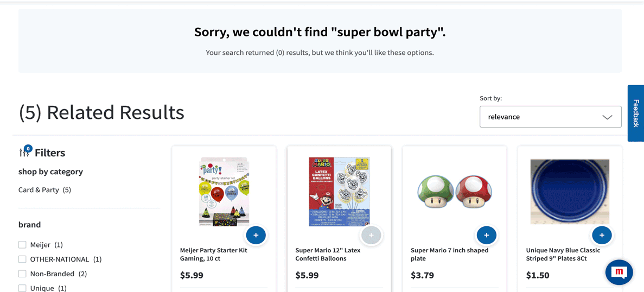The image size is (644, 292).
Task: Open Meijer Party Starter Kit Gaming link
Action: click(x=214, y=254)
